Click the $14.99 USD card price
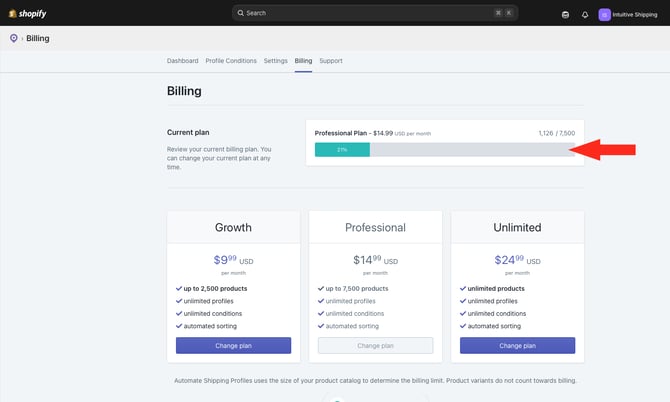This screenshot has height=402, width=670. (375, 260)
